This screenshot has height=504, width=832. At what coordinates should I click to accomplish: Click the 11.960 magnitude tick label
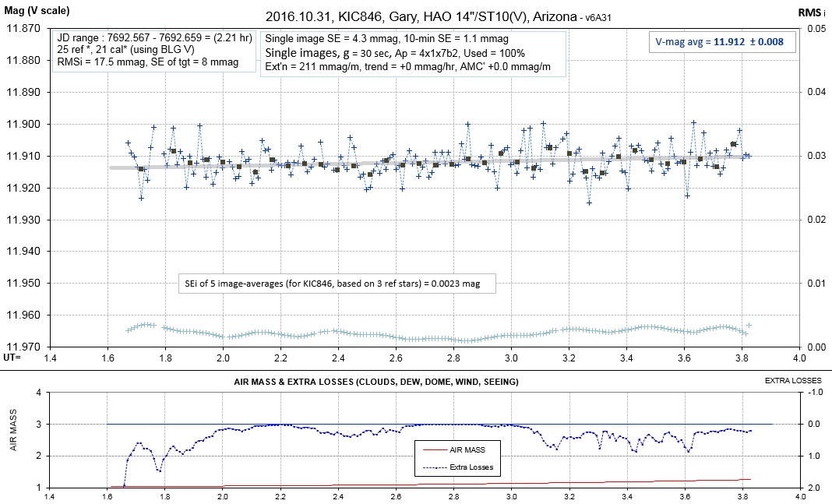tap(23, 315)
